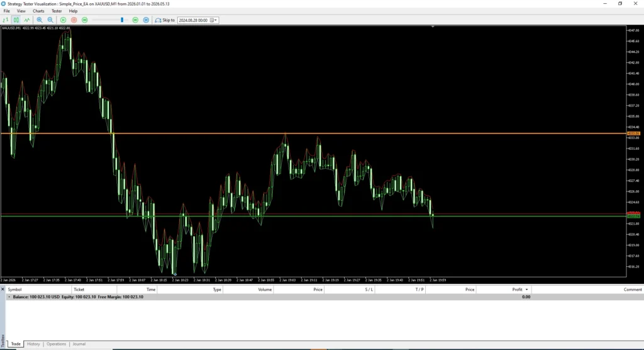Sort by the Symbol column header
This screenshot has height=350, width=644.
coord(38,290)
